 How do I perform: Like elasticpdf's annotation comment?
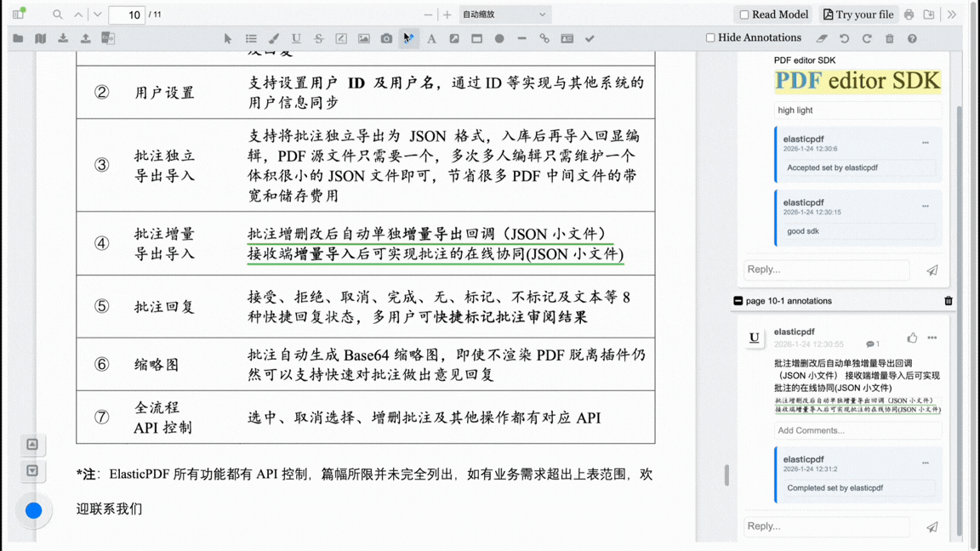click(x=911, y=338)
